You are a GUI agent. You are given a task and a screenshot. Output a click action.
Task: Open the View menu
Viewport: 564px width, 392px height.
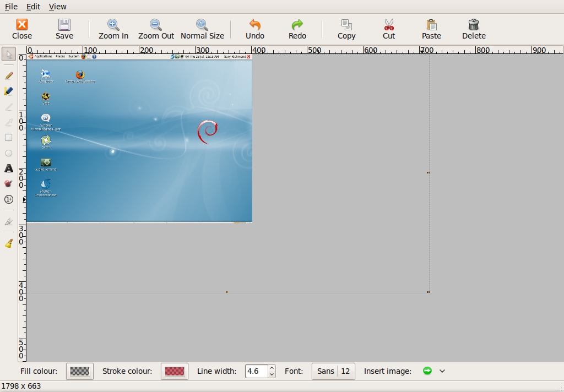point(57,7)
